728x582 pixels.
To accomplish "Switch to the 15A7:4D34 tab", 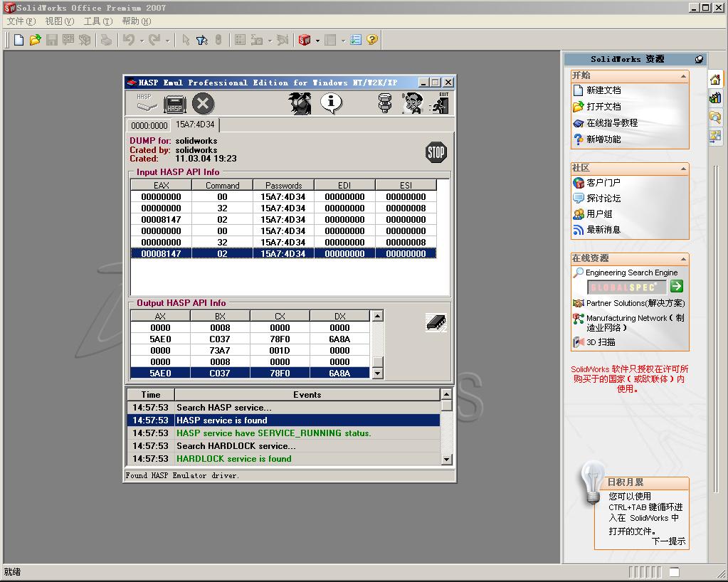I will (195, 125).
